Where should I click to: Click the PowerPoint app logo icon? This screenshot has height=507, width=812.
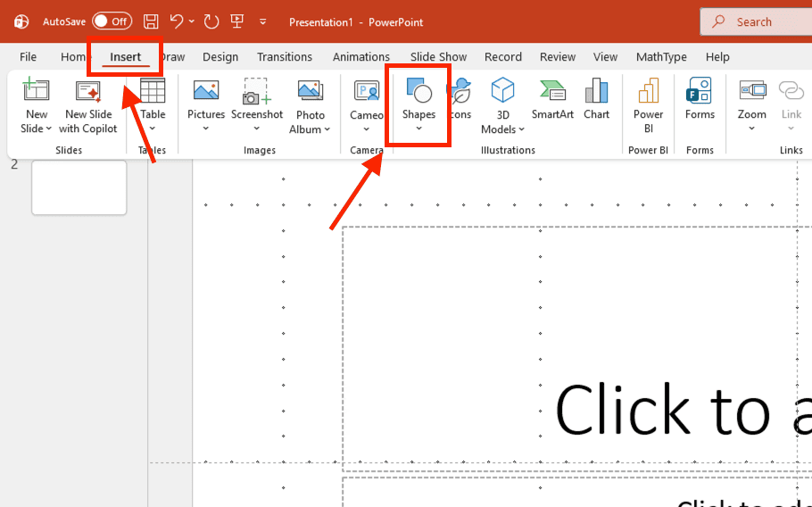(x=21, y=21)
